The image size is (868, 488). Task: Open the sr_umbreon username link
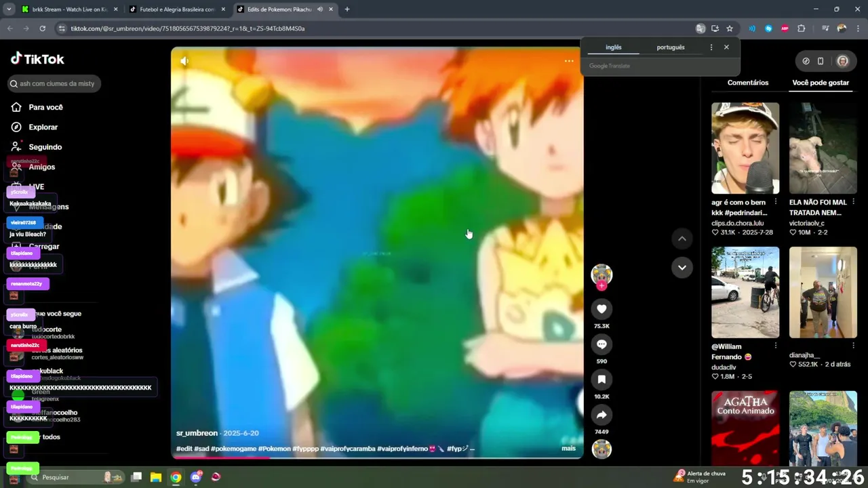pos(197,433)
